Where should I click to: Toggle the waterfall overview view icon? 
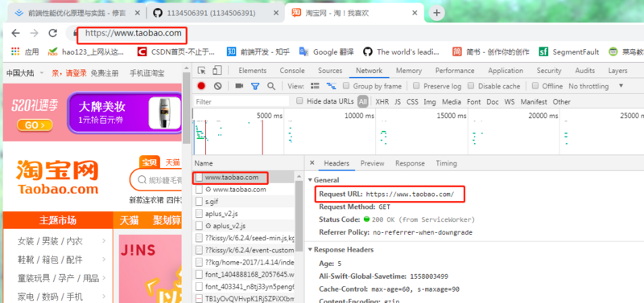click(x=331, y=86)
